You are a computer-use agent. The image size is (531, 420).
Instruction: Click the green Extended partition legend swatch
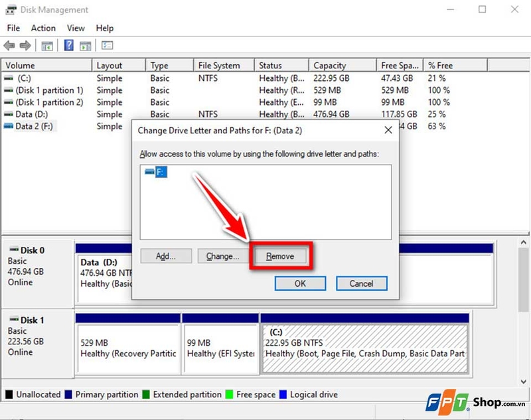146,394
